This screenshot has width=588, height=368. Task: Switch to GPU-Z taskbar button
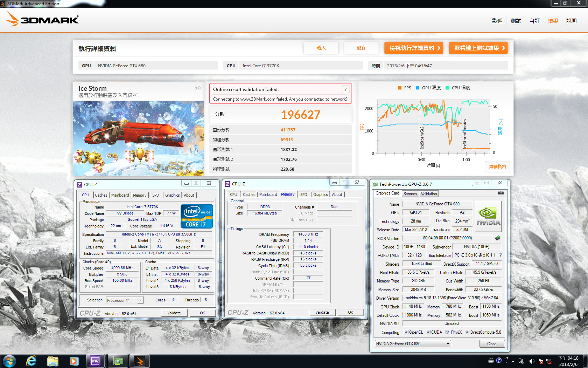tap(118, 361)
